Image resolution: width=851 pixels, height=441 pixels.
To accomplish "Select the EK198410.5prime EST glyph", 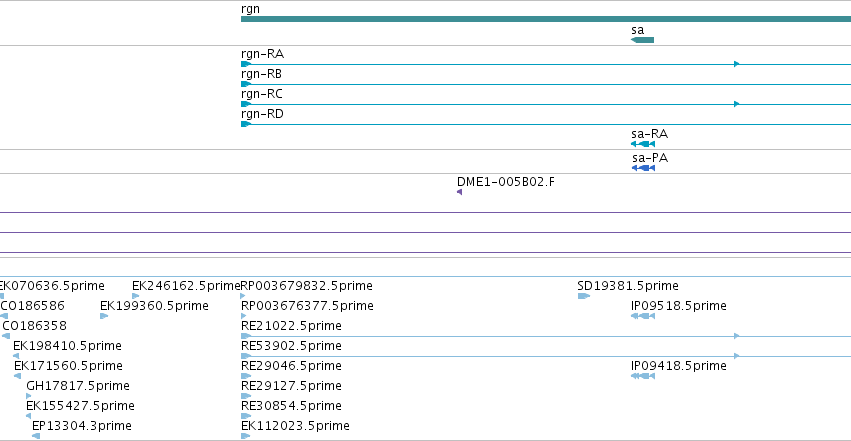I will [x=16, y=356].
